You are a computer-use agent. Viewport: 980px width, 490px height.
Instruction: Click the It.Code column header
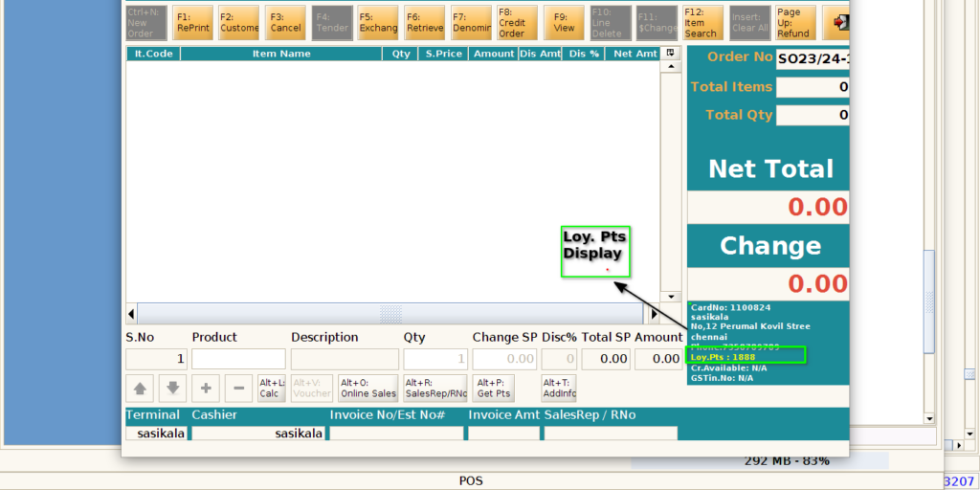click(153, 54)
